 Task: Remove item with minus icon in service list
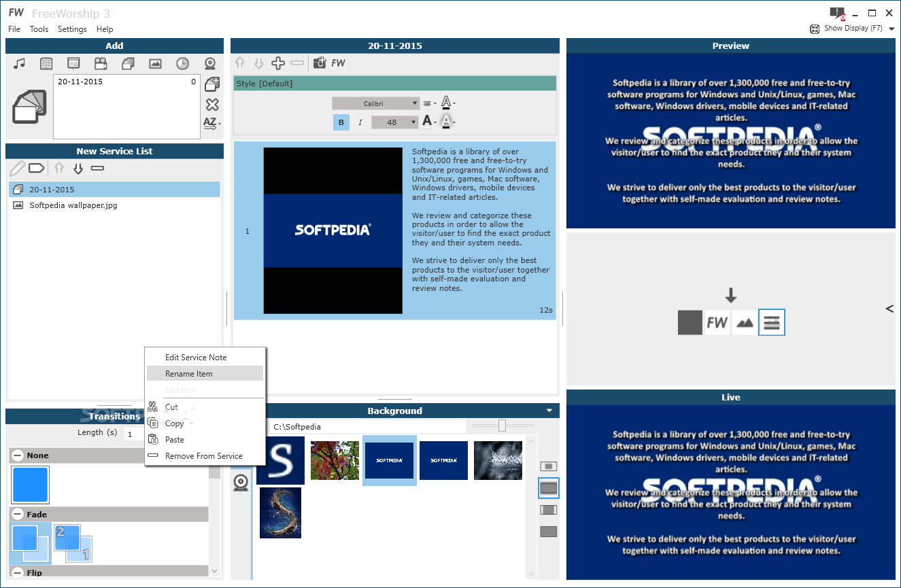[97, 168]
